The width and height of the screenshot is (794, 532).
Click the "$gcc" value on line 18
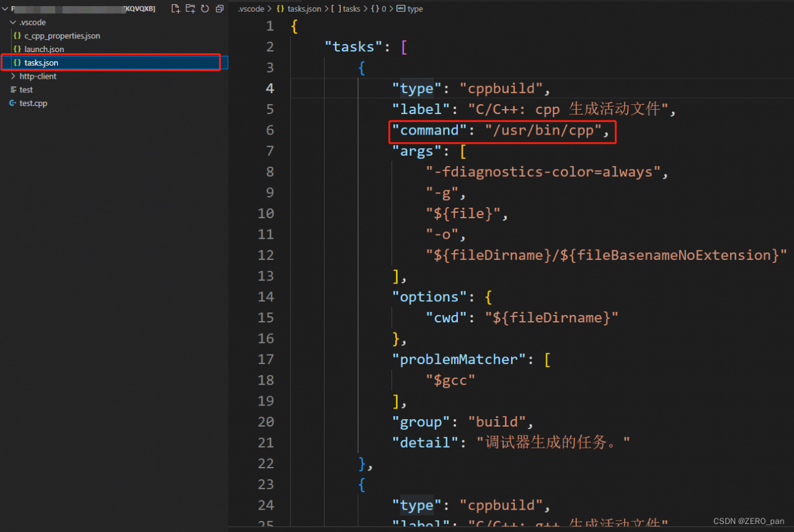point(450,380)
